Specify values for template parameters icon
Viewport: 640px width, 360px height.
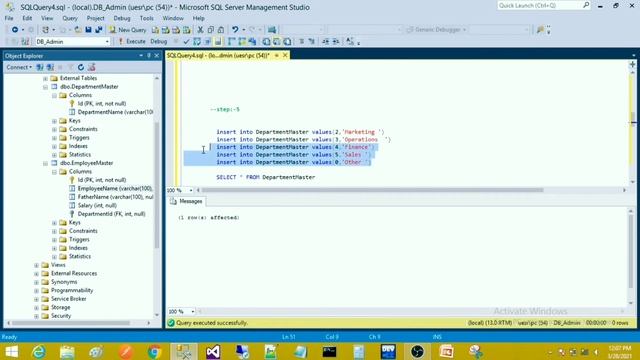pos(350,42)
